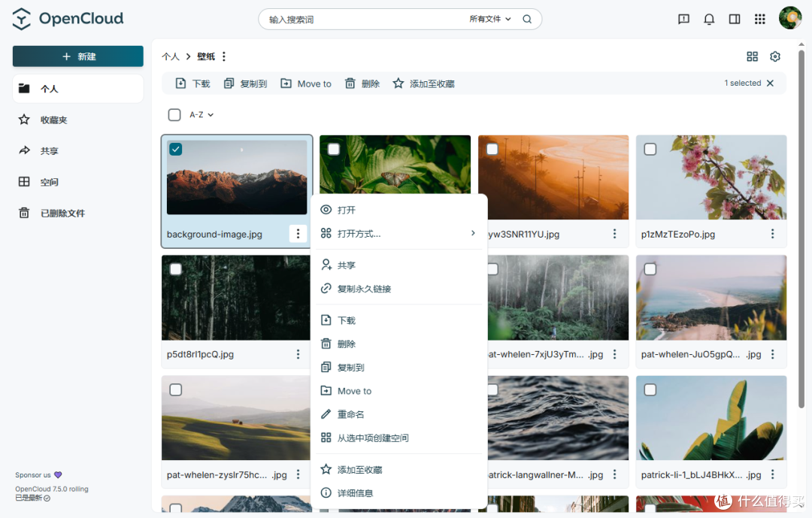This screenshot has height=518, width=812.
Task: Open three-dot menu for pat-whelen-zysIr75hc file
Action: tap(298, 474)
